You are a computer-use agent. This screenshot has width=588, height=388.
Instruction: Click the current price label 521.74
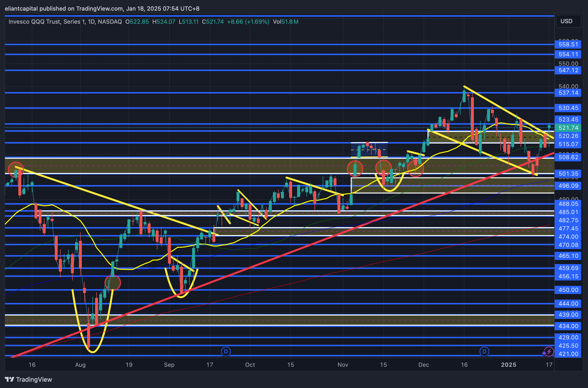click(568, 128)
